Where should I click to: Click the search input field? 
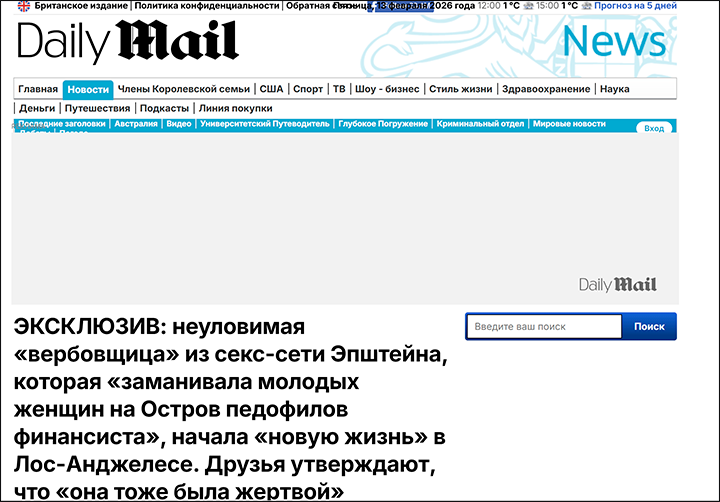[542, 327]
